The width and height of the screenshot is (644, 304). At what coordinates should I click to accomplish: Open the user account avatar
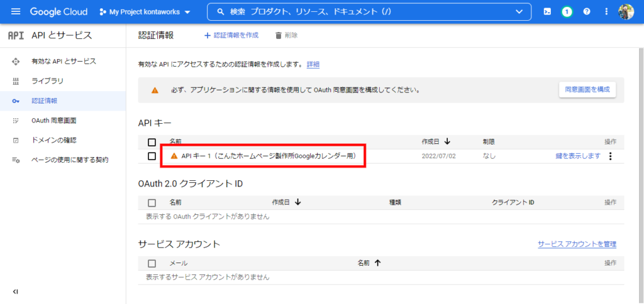tap(626, 12)
